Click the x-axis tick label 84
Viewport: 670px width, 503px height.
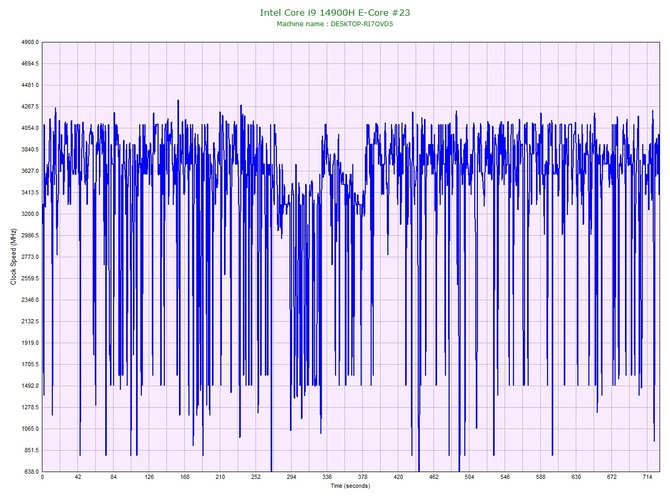pos(114,477)
